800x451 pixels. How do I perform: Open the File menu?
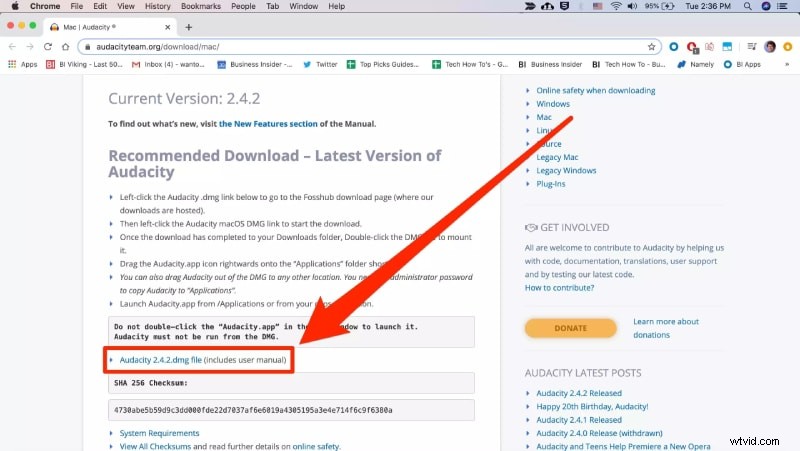(77, 6)
